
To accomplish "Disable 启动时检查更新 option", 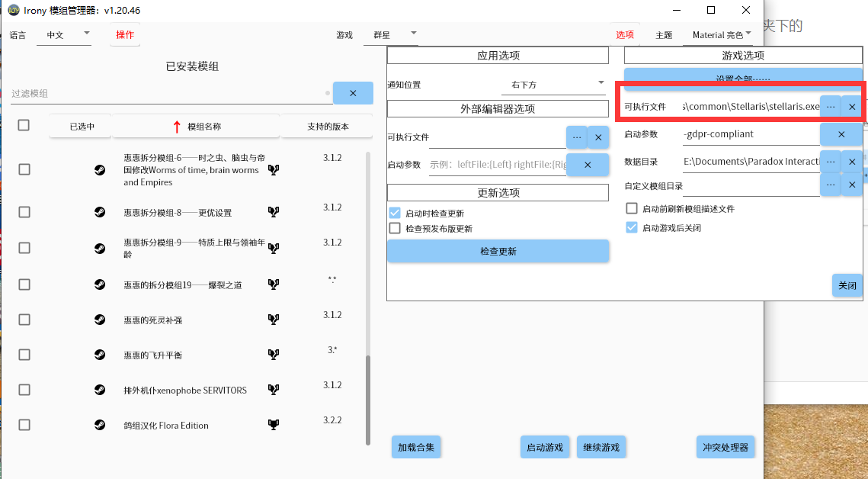I will [x=394, y=214].
